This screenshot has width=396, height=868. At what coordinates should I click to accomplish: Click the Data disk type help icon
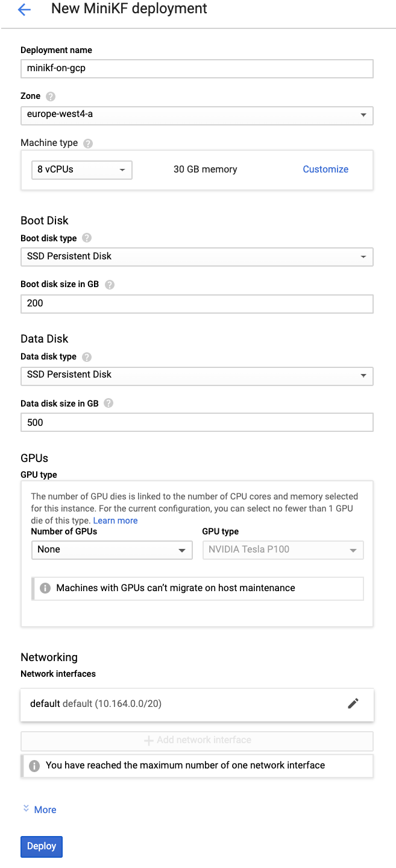[87, 357]
